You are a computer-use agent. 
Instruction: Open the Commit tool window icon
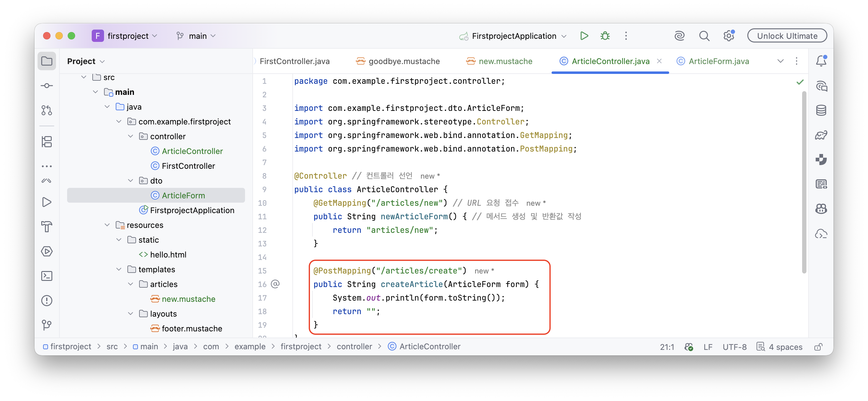(47, 86)
